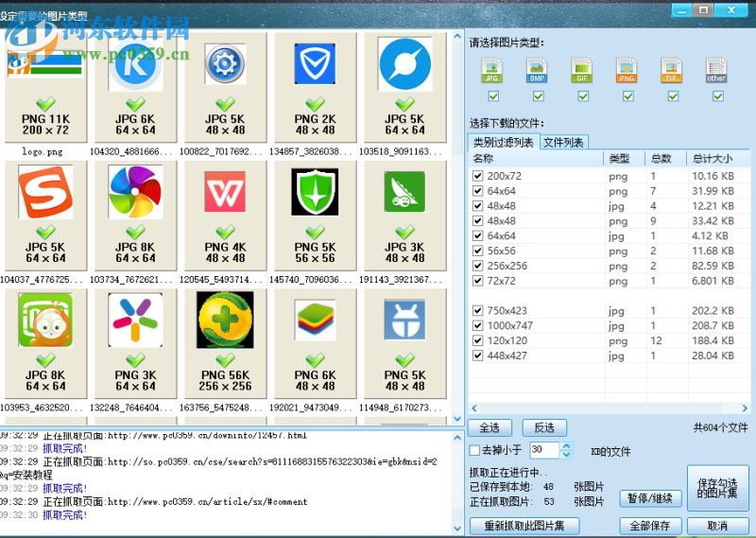
Task: Decrease the KB size spinner value
Action: pyautogui.click(x=566, y=454)
